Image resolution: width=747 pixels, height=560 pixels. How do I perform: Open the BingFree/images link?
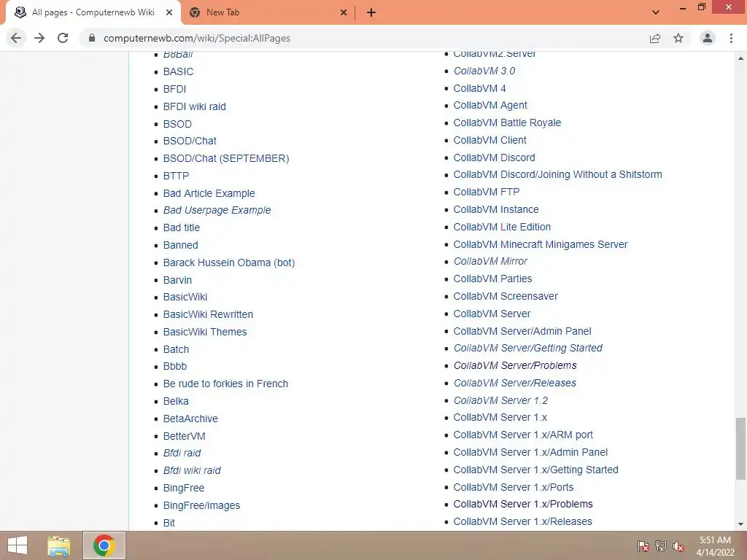click(x=201, y=505)
